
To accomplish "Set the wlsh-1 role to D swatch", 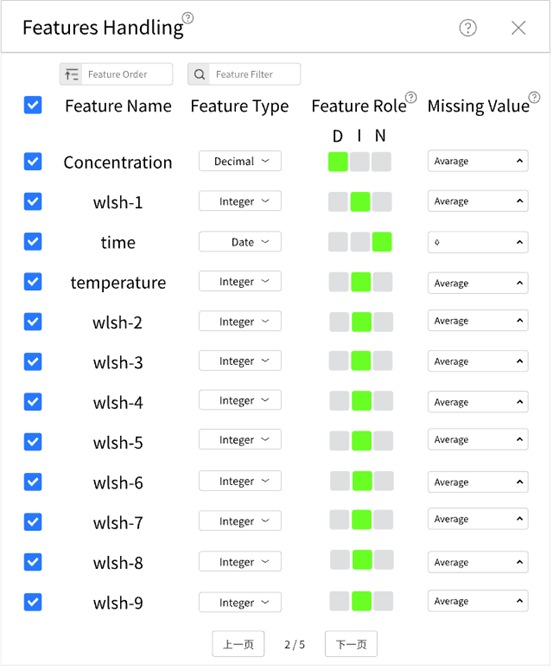I will [x=338, y=202].
